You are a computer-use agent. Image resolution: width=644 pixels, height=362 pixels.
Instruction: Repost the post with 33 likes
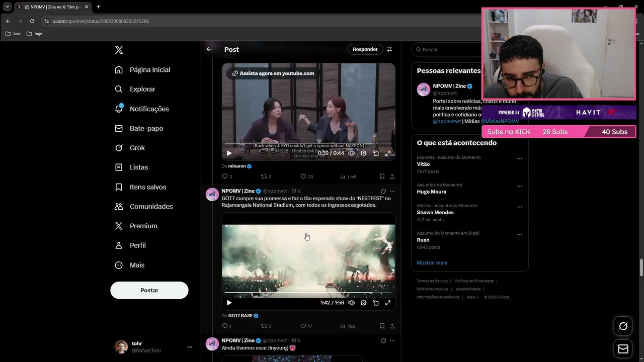(x=266, y=176)
